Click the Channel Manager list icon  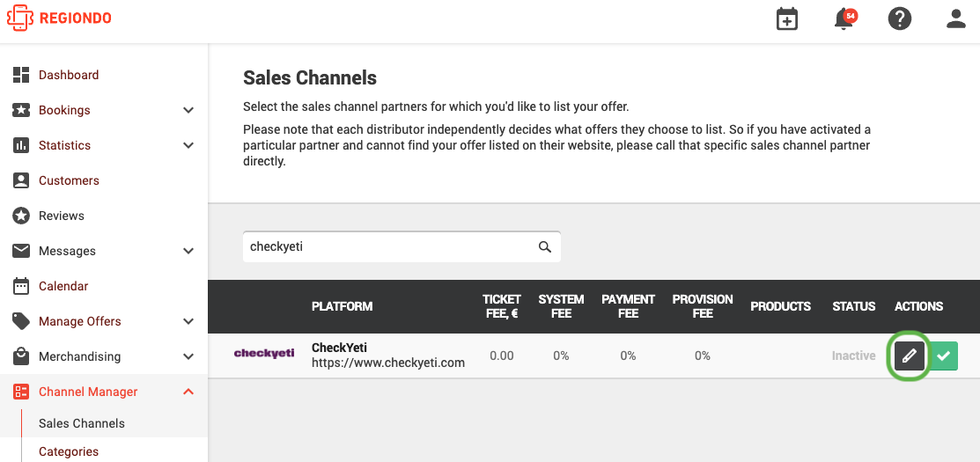pyautogui.click(x=21, y=392)
